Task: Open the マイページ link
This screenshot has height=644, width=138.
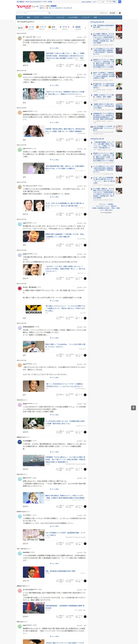Action: pos(103,13)
